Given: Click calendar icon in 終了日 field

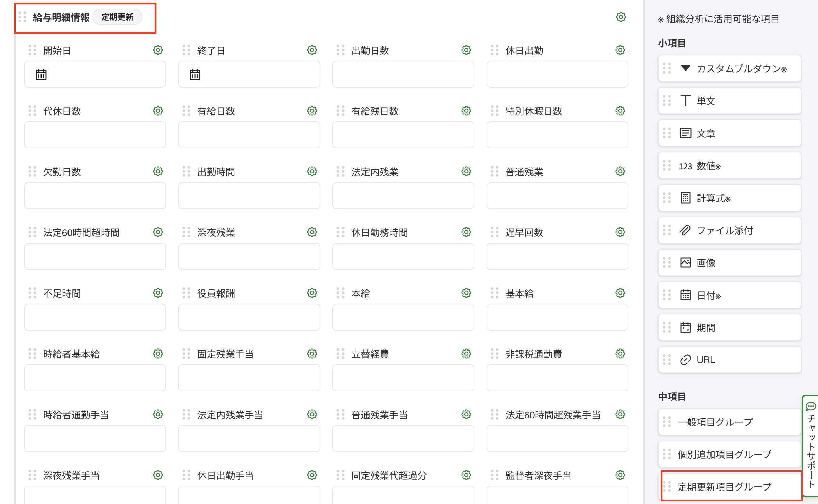Looking at the screenshot, I should click(195, 74).
